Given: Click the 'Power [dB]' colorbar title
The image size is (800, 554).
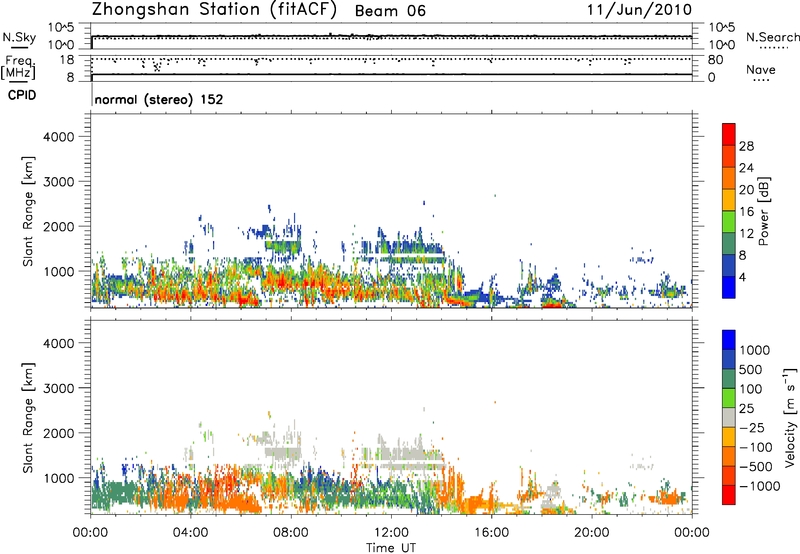Looking at the screenshot, I should point(763,211).
